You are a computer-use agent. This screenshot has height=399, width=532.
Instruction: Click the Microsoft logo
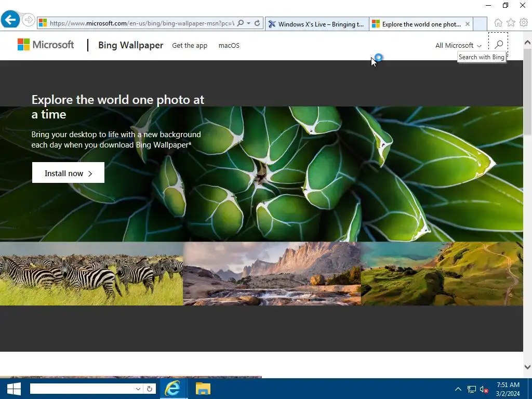pos(46,45)
